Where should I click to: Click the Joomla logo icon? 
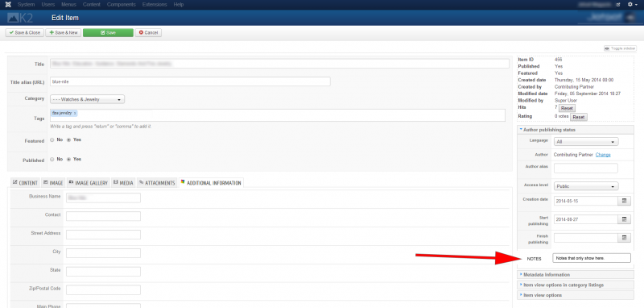8,5
